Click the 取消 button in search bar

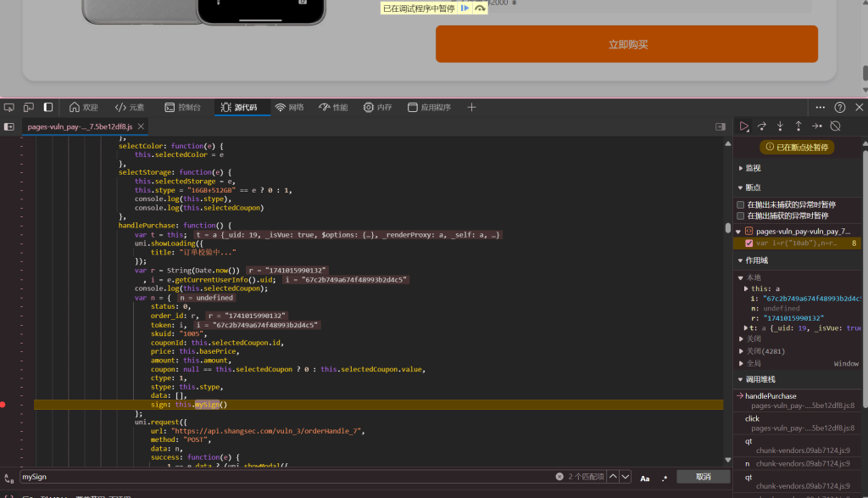pyautogui.click(x=703, y=477)
